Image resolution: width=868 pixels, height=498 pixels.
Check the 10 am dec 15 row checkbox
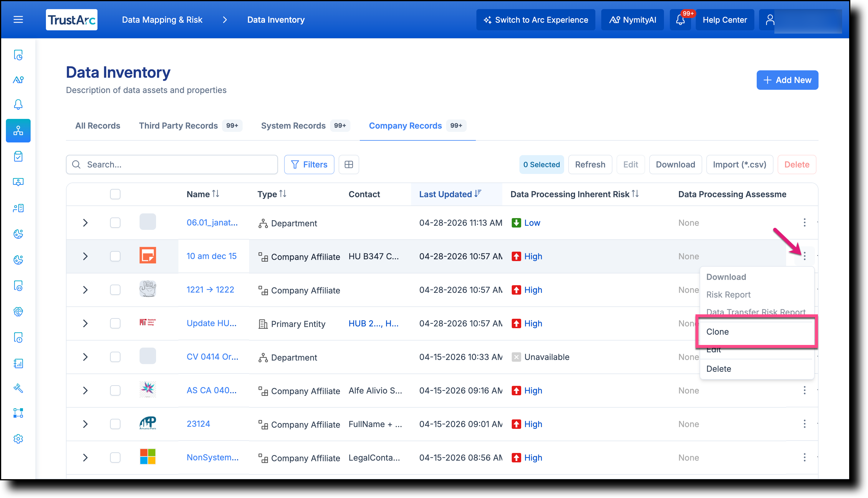(115, 256)
